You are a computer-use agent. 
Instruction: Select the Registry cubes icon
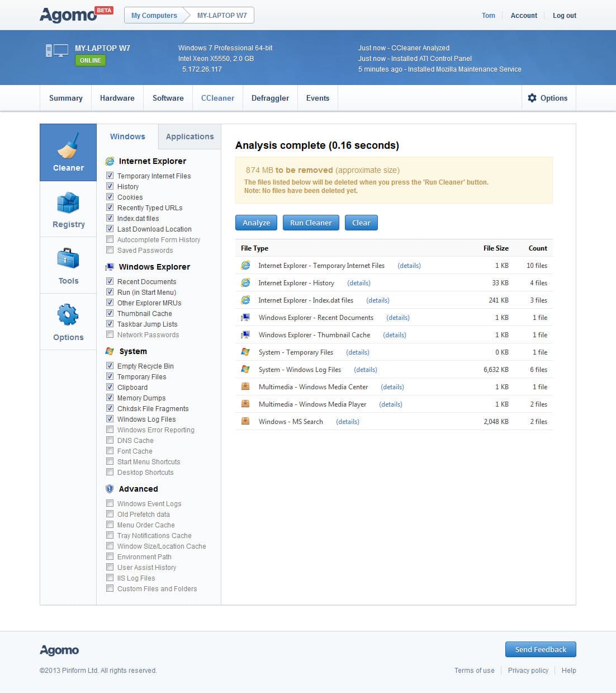(68, 203)
